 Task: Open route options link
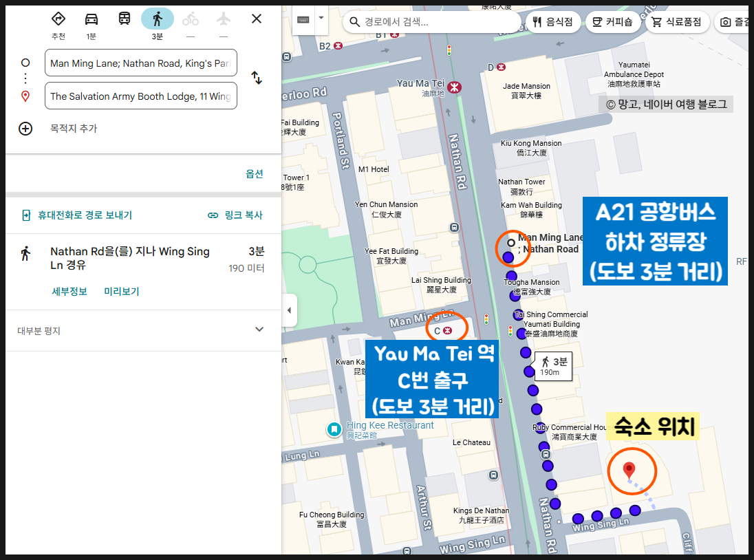point(255,174)
